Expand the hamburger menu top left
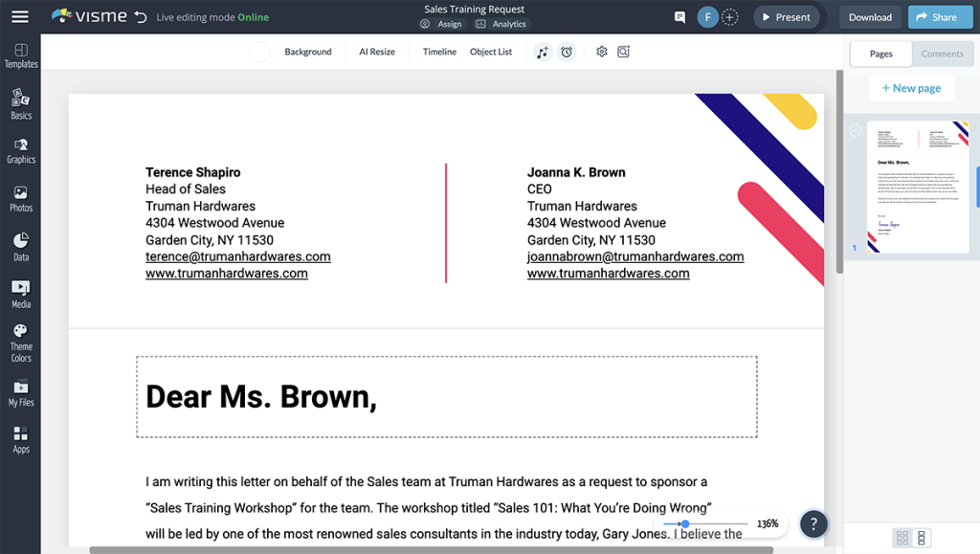This screenshot has width=980, height=554. pyautogui.click(x=19, y=15)
